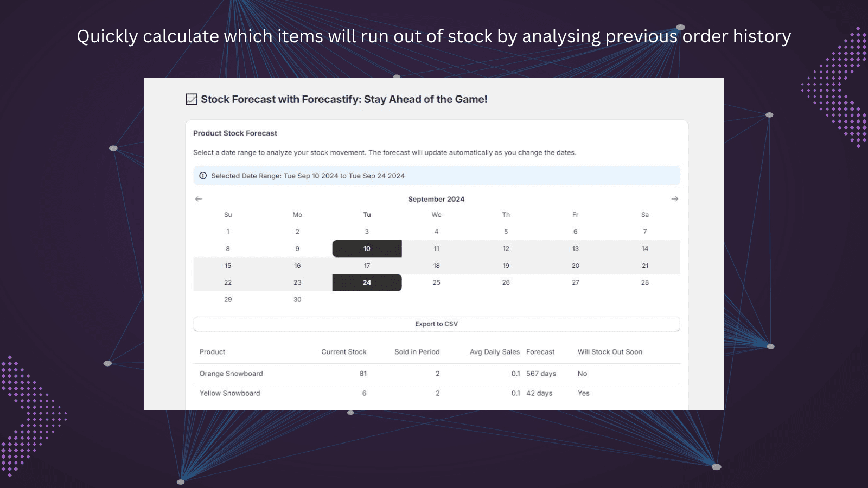Navigate to the previous month with the left arrow

199,199
